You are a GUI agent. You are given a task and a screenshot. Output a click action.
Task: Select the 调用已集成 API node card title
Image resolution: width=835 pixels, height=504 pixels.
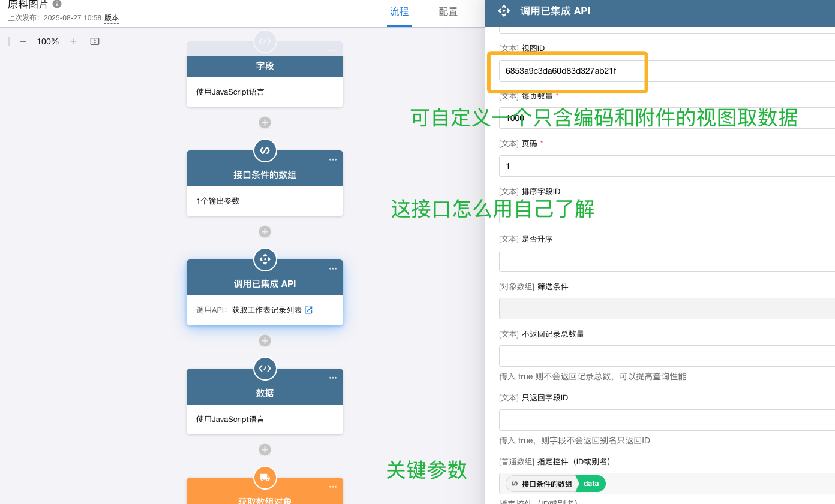[265, 284]
